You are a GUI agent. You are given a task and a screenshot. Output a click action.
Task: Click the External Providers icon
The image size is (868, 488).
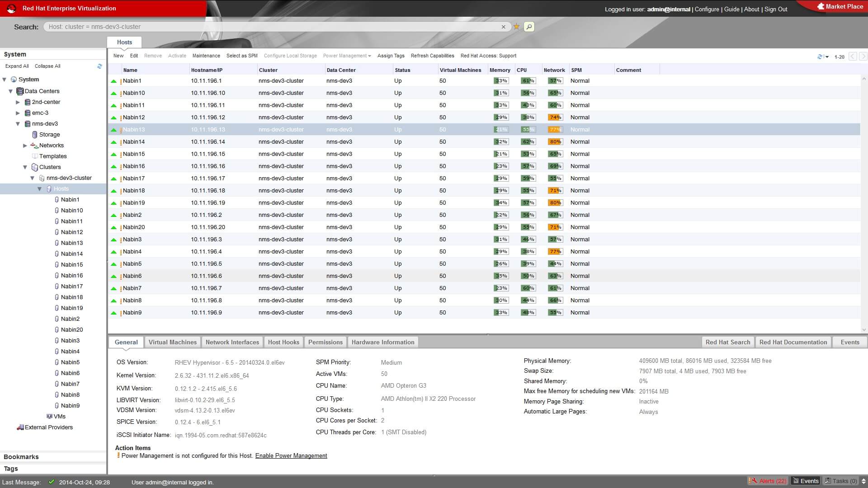coord(20,427)
